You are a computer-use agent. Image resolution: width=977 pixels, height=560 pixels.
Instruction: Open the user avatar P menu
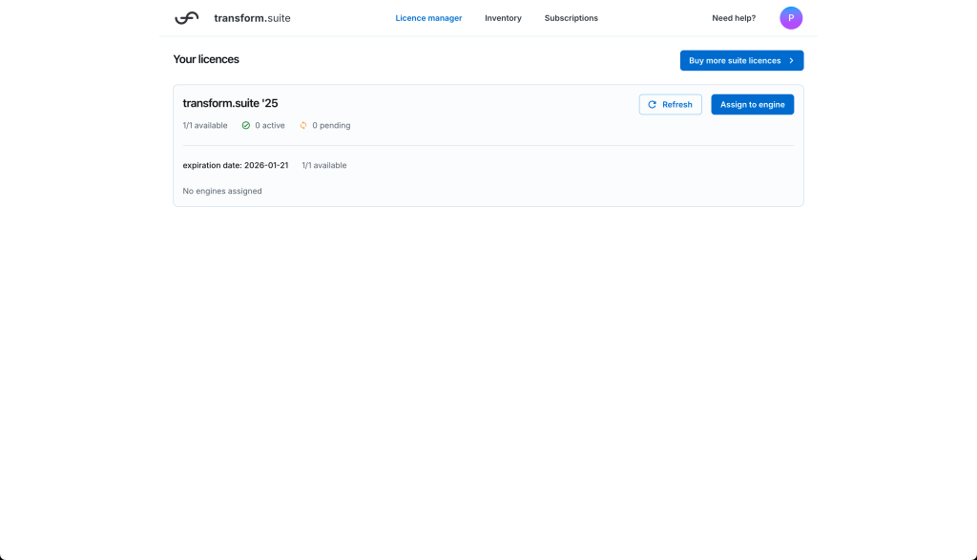pyautogui.click(x=791, y=18)
